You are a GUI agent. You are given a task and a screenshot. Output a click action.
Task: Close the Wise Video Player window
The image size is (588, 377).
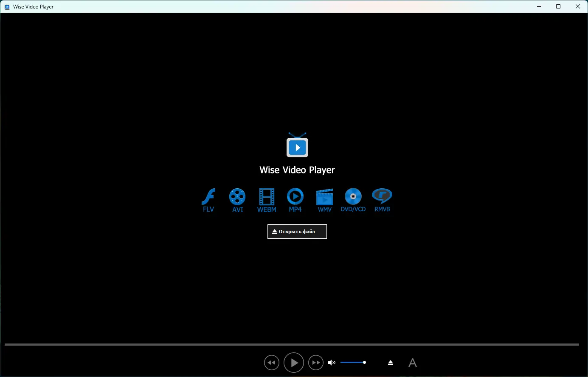pos(578,6)
